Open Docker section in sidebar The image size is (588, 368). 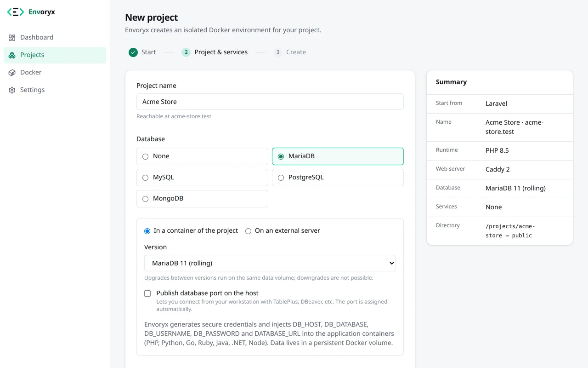tap(55, 72)
